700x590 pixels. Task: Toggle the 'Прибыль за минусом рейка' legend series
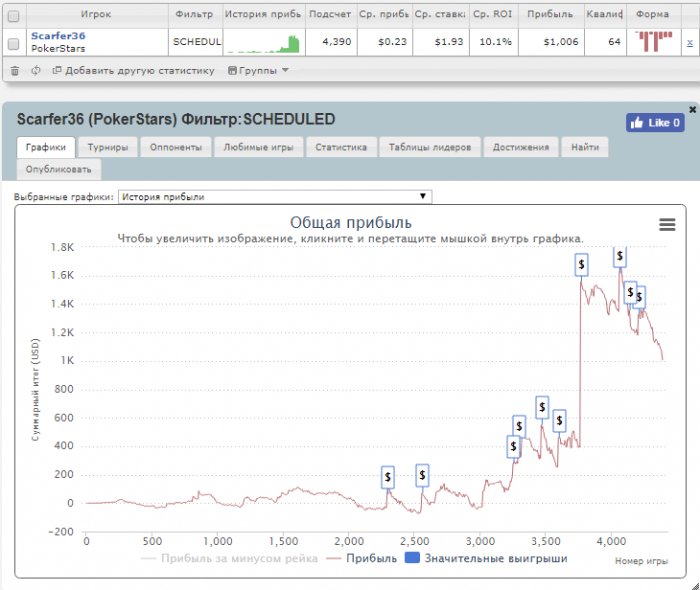[229, 558]
